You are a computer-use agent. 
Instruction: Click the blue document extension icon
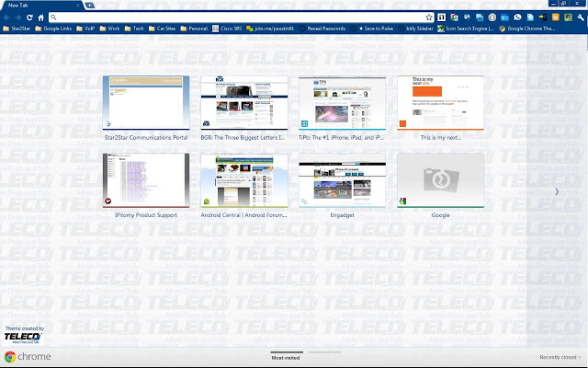(x=530, y=17)
